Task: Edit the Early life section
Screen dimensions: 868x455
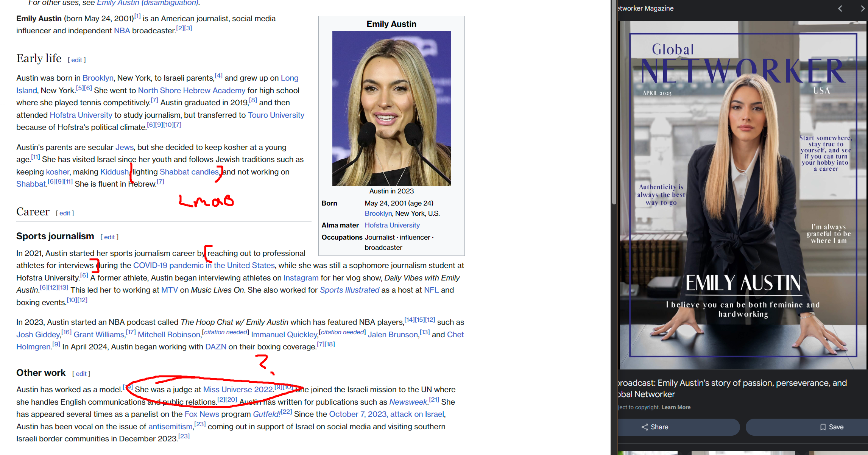Action: 77,60
